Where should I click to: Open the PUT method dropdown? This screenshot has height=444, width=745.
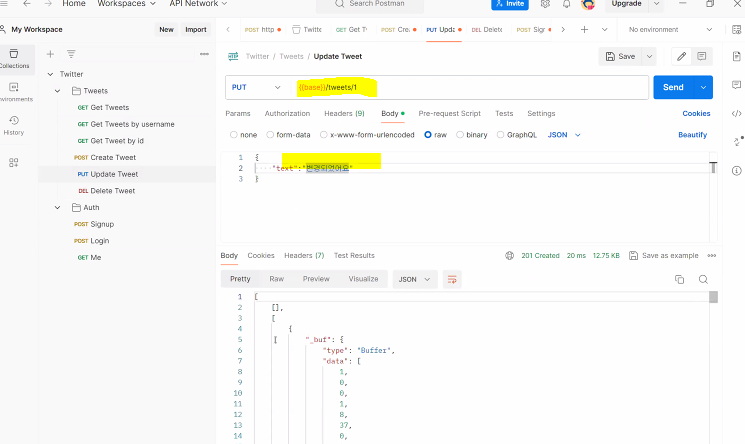click(x=257, y=87)
